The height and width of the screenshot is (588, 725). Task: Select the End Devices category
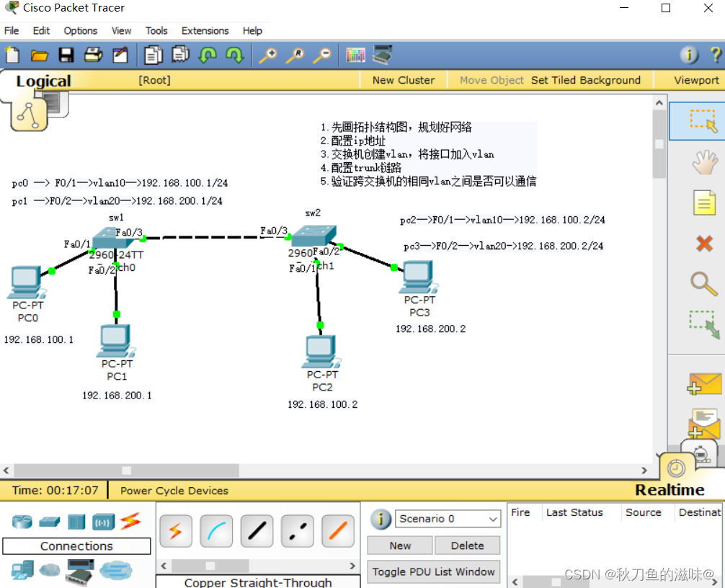(x=22, y=569)
